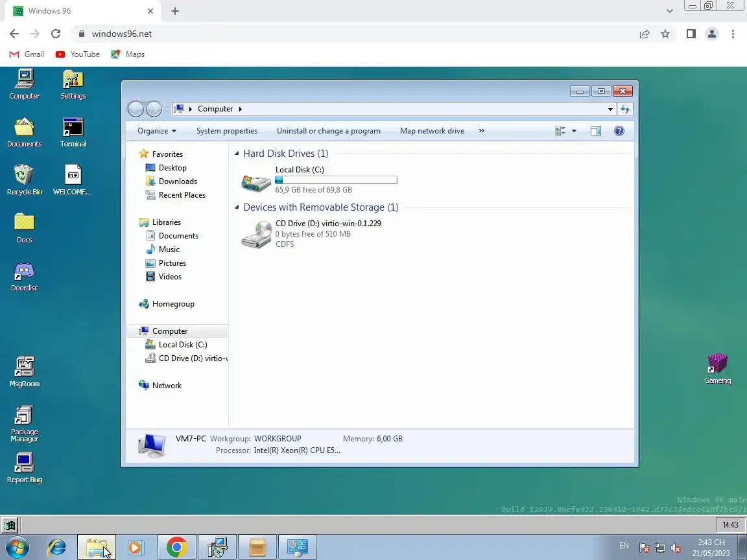Select Pictures library in navigation pane
The image size is (747, 560).
point(165,263)
